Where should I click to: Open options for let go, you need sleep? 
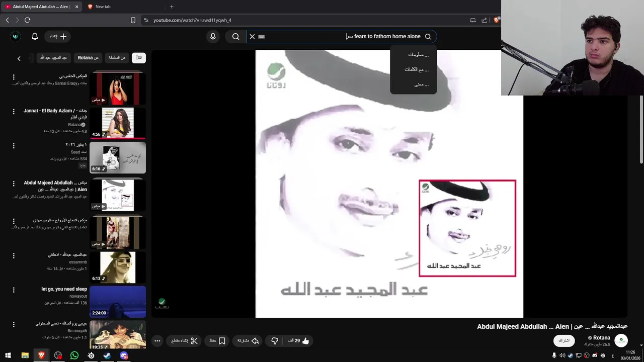tap(14, 290)
